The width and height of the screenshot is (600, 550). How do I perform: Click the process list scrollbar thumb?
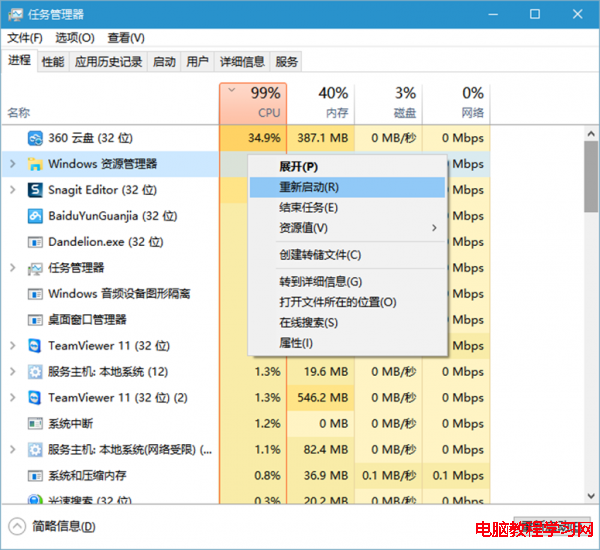click(x=591, y=176)
